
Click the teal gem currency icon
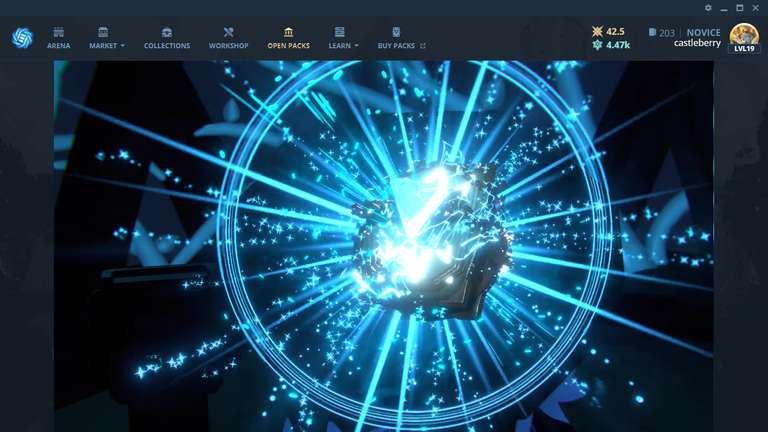[597, 45]
